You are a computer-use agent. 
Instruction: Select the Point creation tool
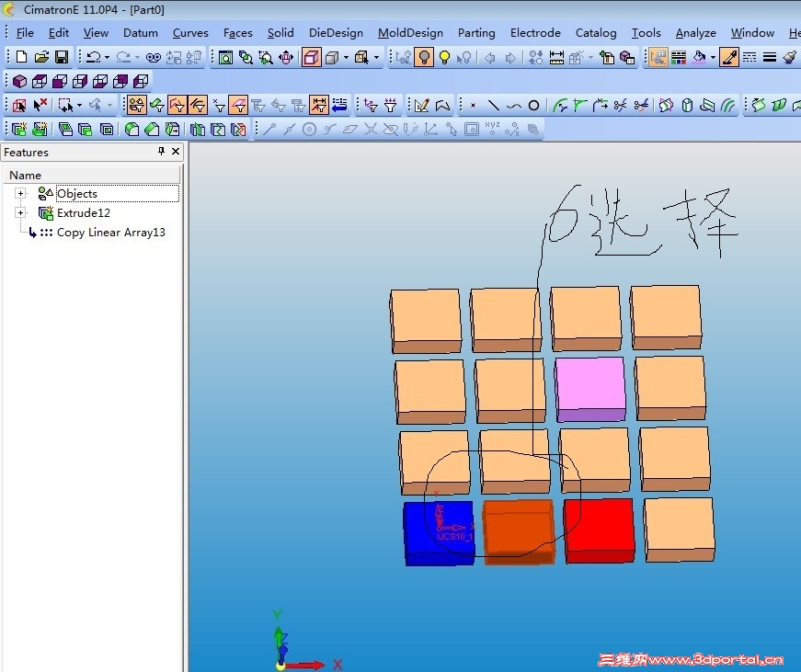pos(473,106)
